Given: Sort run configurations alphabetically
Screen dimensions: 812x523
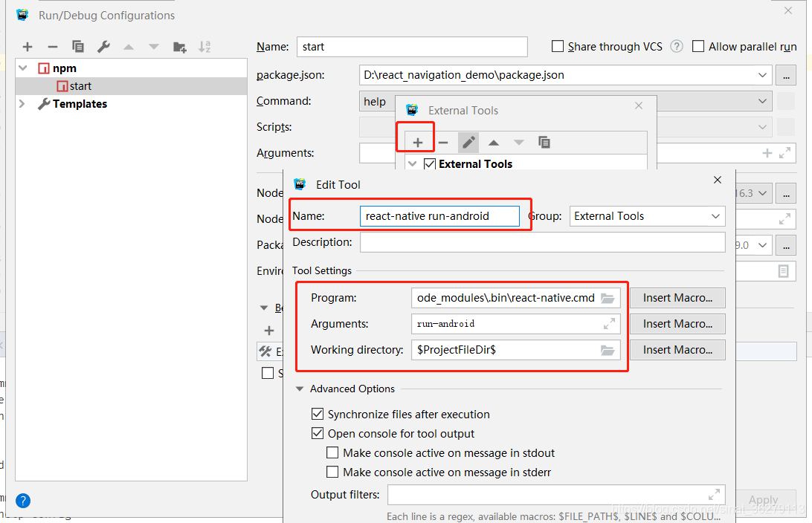Looking at the screenshot, I should click(x=204, y=46).
